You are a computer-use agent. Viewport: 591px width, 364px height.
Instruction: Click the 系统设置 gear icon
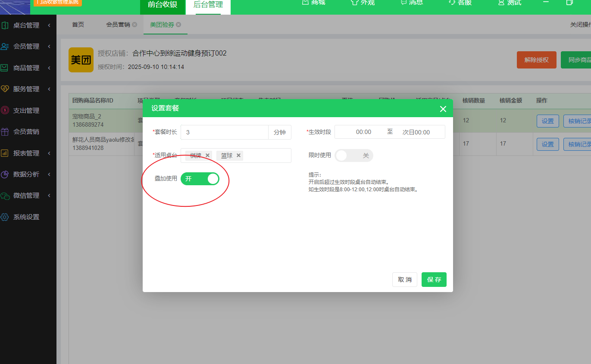coord(5,217)
